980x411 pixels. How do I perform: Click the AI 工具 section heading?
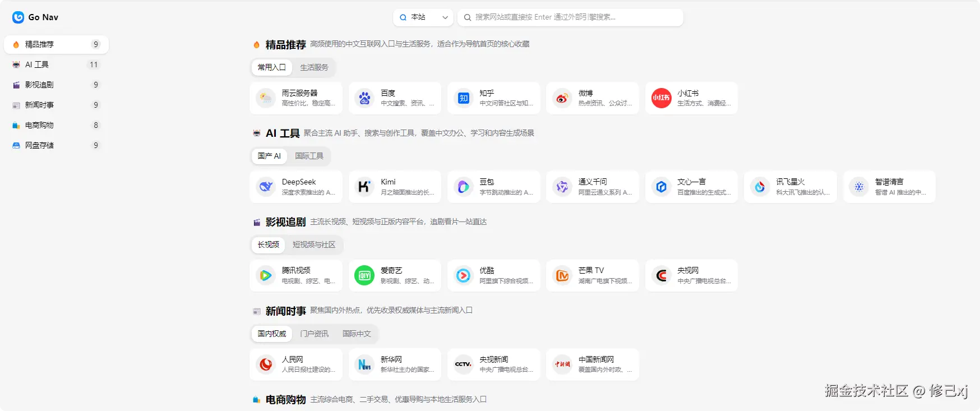click(283, 133)
